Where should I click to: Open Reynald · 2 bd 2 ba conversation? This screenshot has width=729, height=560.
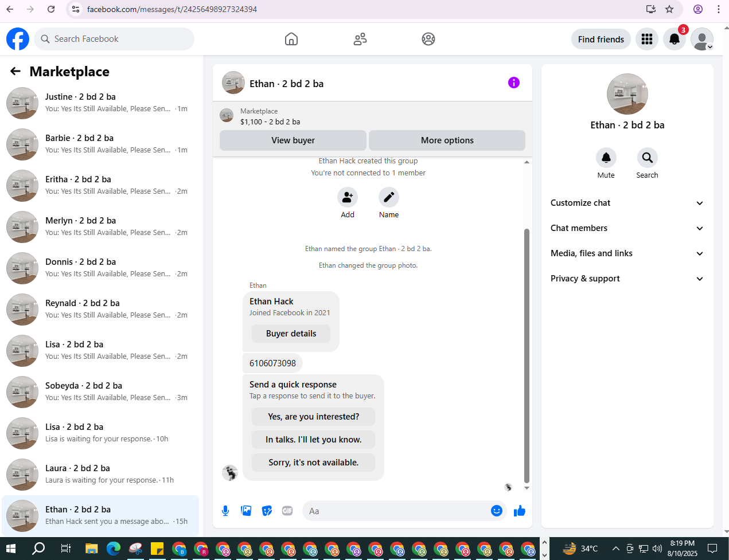(100, 310)
